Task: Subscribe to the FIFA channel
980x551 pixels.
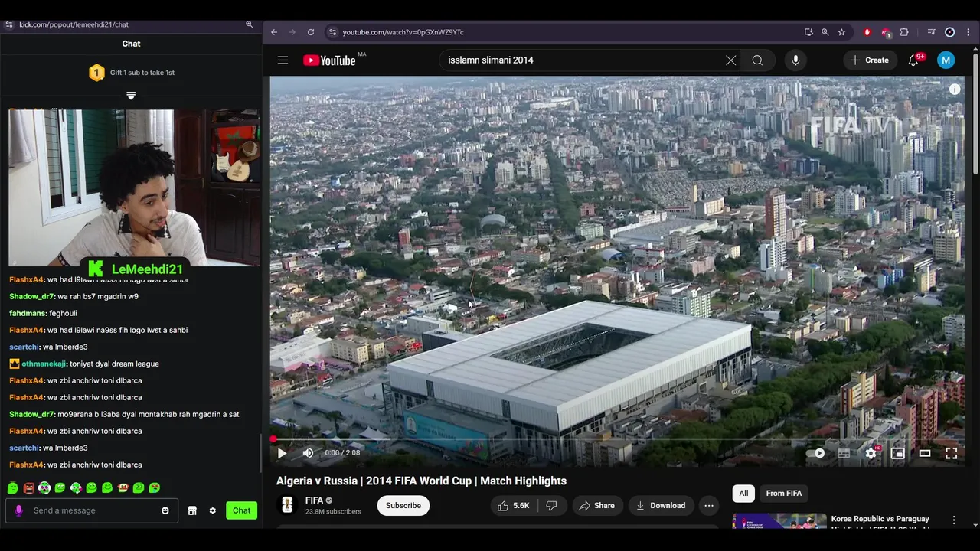Action: pos(403,506)
